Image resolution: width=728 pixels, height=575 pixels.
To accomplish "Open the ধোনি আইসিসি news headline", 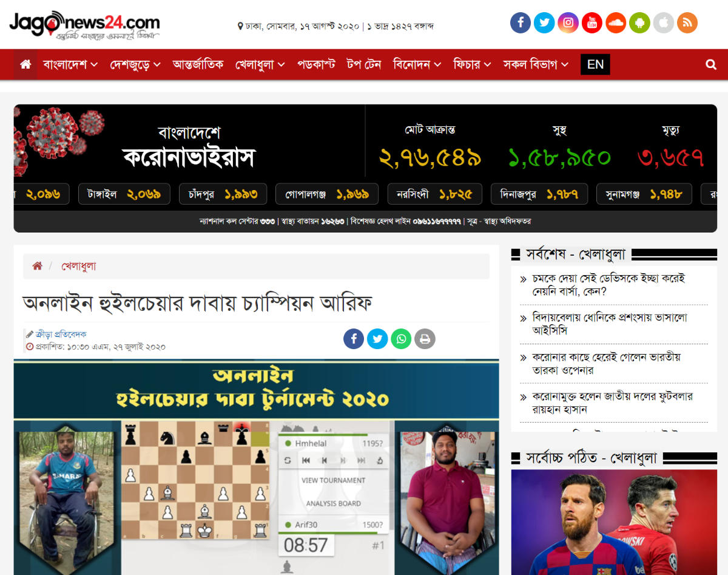I will tap(610, 324).
